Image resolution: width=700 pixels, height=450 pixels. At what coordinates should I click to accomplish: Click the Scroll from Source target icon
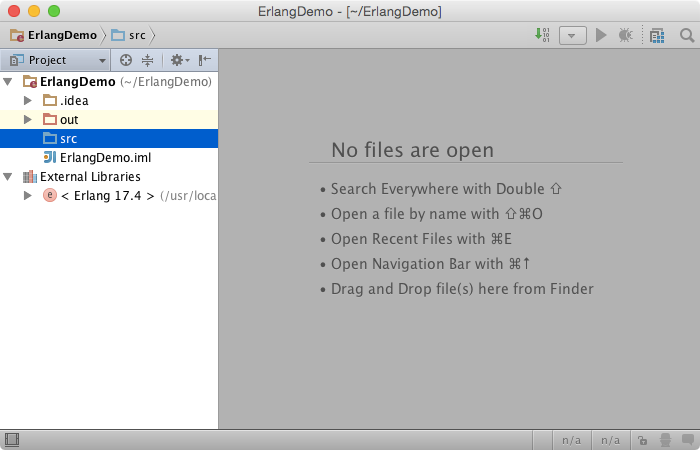click(x=126, y=60)
